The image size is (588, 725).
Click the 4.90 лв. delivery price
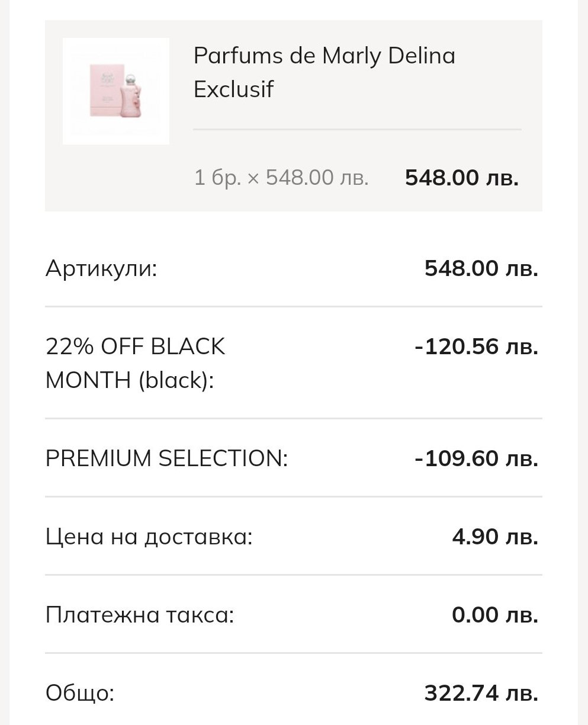[x=494, y=537]
